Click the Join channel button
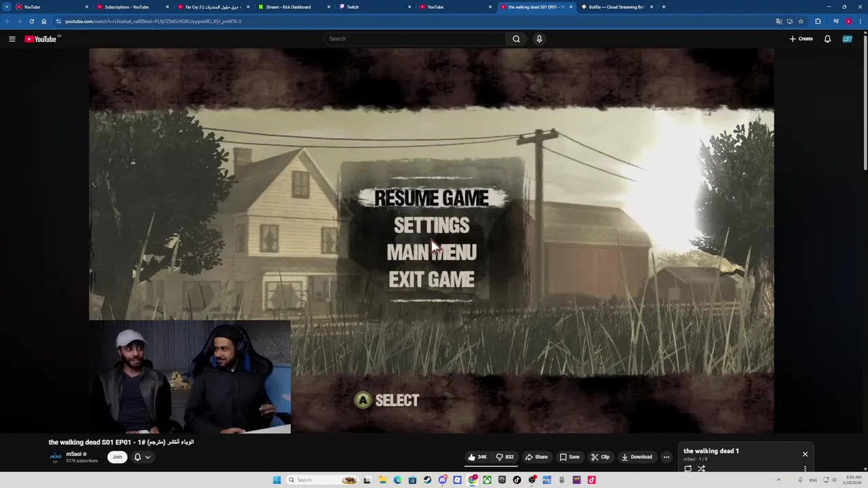The height and width of the screenshot is (488, 868). [117, 457]
